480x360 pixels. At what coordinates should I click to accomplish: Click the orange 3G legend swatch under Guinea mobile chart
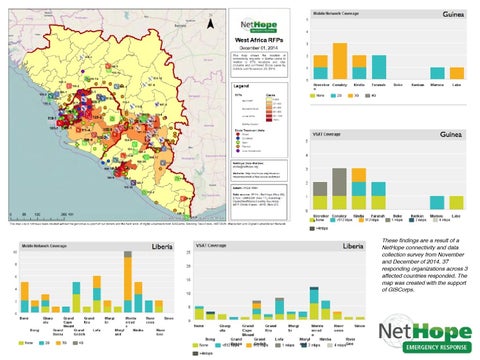pyautogui.click(x=350, y=96)
